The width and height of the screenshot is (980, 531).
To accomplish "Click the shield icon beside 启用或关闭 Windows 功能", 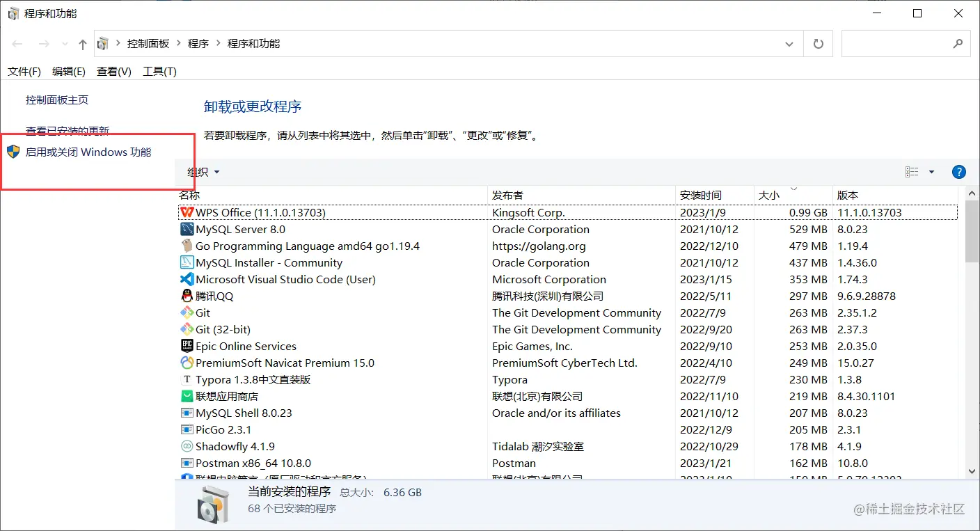I will pos(13,152).
